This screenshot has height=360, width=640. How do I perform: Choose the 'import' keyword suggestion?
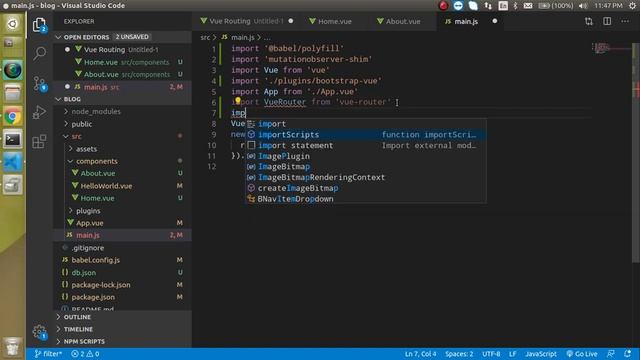click(366, 124)
